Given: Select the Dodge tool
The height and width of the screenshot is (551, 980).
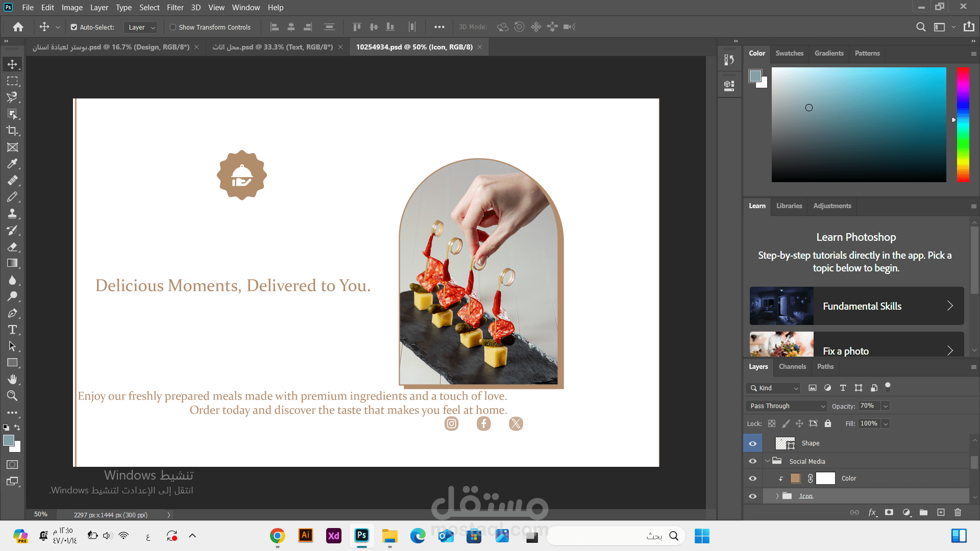Looking at the screenshot, I should pos(12,296).
